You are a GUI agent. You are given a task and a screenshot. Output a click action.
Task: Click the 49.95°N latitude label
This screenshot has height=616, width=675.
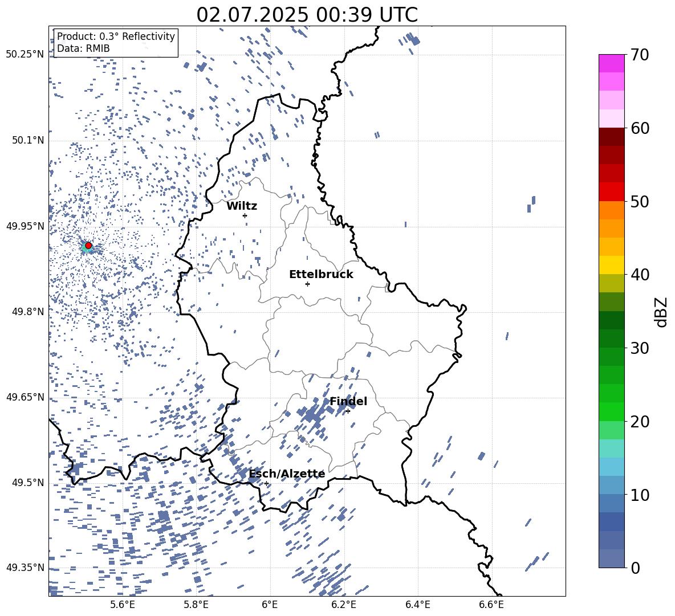pos(25,226)
